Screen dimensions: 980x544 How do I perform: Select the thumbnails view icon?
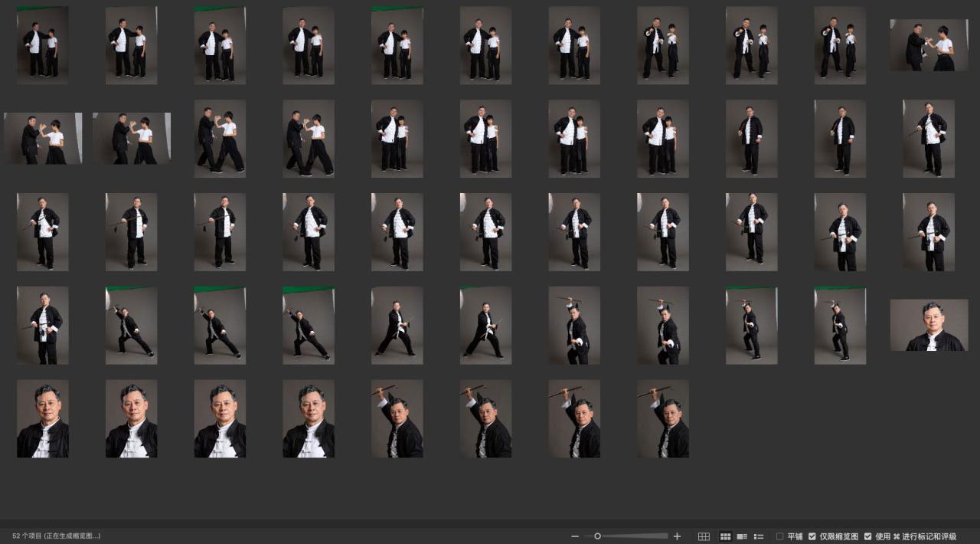(x=725, y=536)
